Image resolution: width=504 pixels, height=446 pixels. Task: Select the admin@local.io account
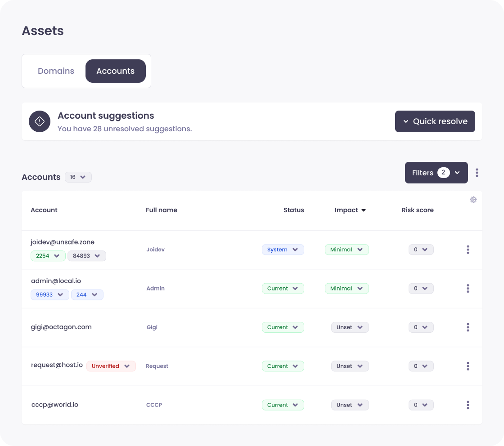pyautogui.click(x=56, y=281)
